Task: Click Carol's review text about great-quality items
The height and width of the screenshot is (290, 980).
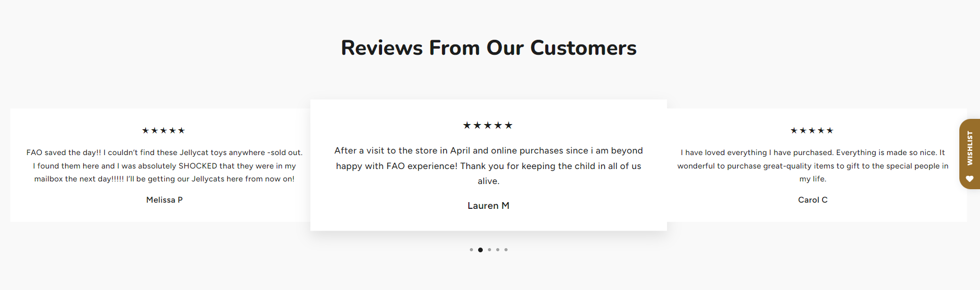Action: click(813, 166)
